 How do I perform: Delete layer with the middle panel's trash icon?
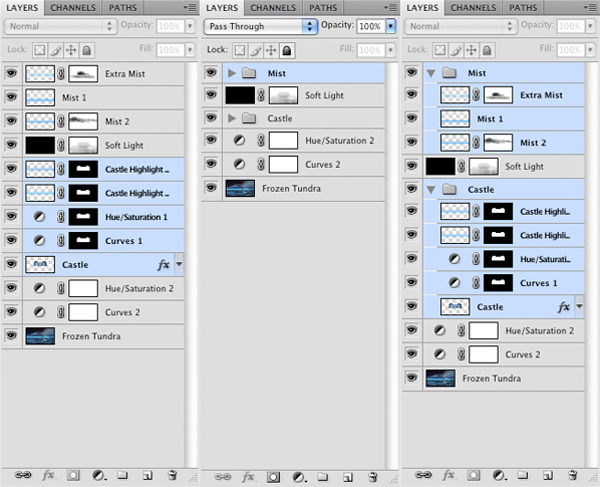[x=373, y=477]
